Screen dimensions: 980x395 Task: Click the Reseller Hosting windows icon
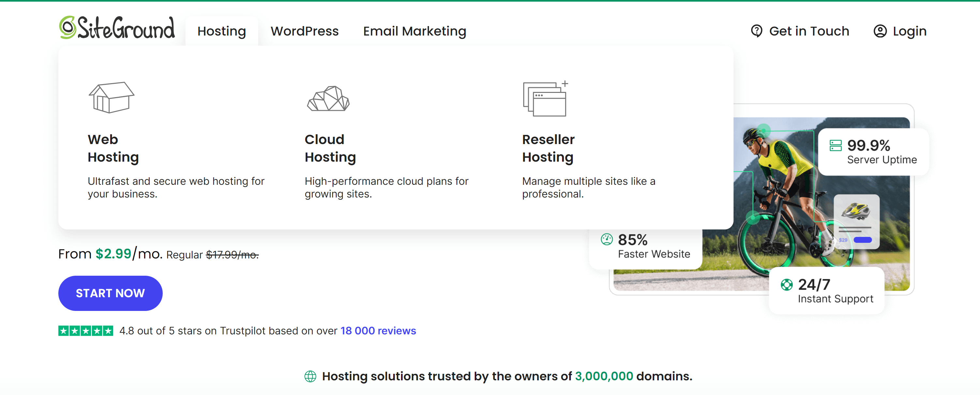pos(545,99)
